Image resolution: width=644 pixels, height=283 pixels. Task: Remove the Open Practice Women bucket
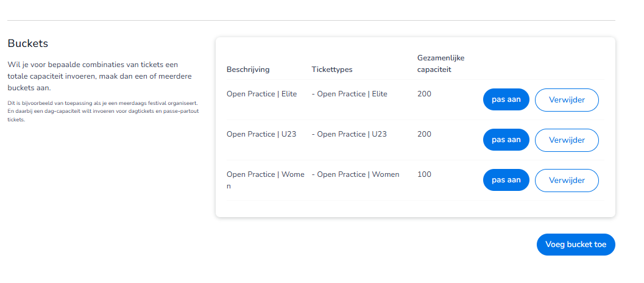coord(567,181)
